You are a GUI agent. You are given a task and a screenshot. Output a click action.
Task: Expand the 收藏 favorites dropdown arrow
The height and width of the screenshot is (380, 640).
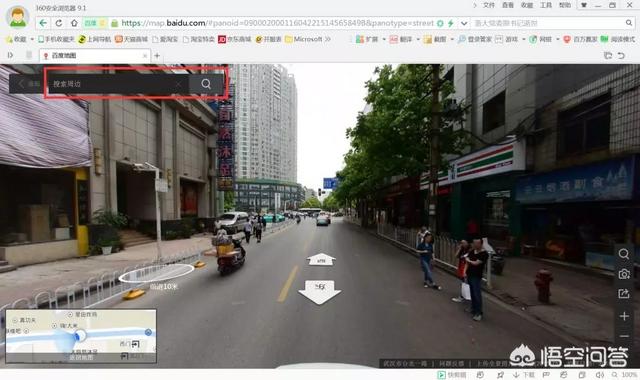[32, 39]
